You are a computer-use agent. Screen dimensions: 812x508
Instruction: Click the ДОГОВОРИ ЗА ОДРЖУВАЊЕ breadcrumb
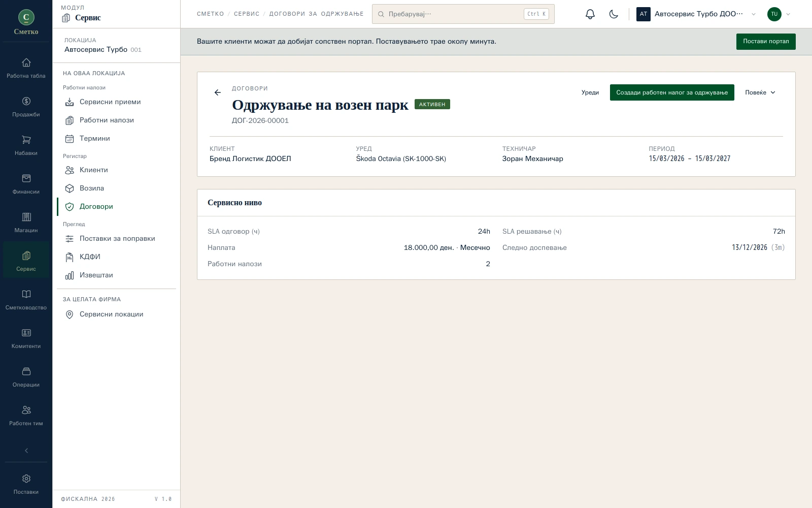[316, 14]
